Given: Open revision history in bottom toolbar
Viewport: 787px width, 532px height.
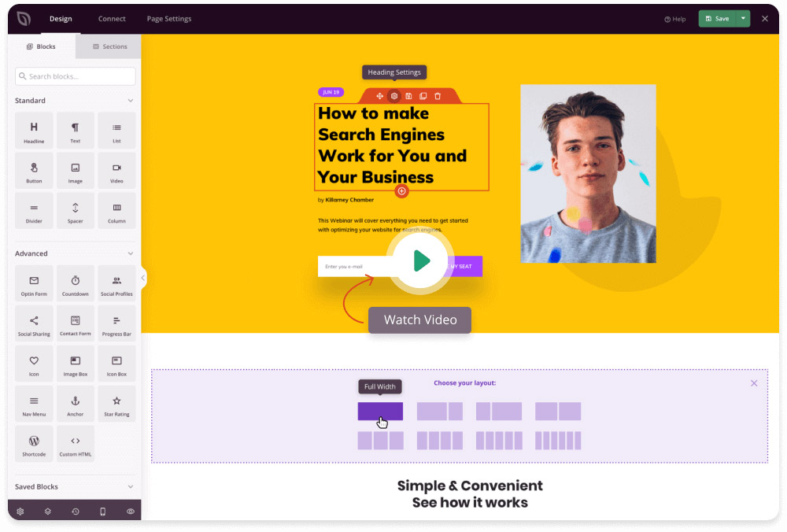Looking at the screenshot, I should point(76,512).
